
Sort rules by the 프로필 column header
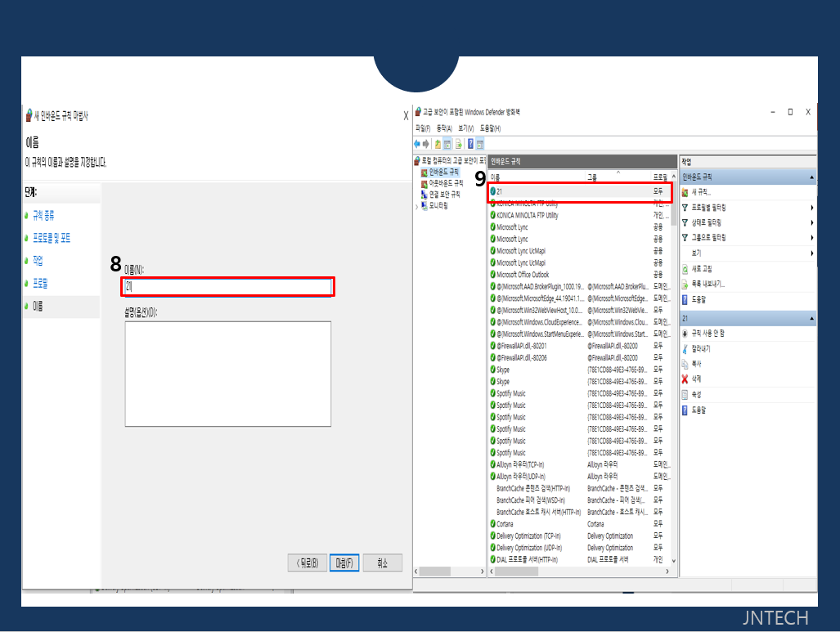(660, 177)
